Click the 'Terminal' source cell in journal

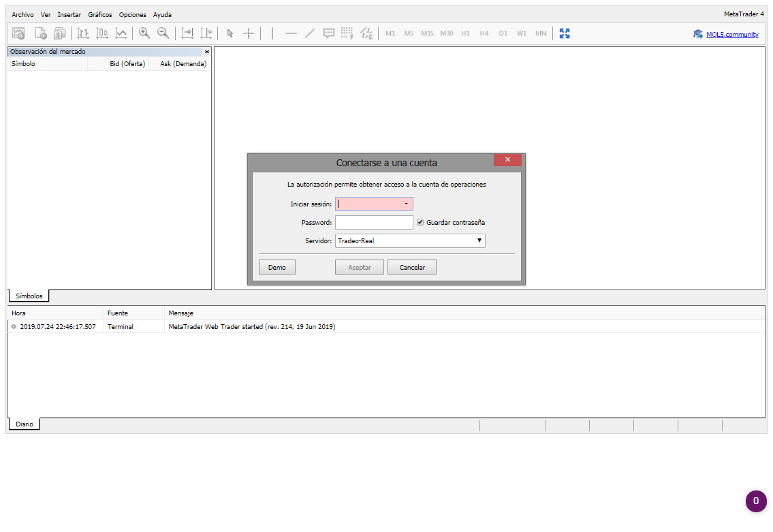click(x=121, y=327)
